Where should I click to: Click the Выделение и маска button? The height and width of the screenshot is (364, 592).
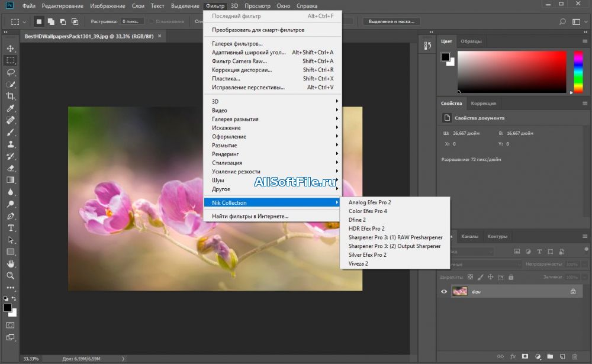391,21
